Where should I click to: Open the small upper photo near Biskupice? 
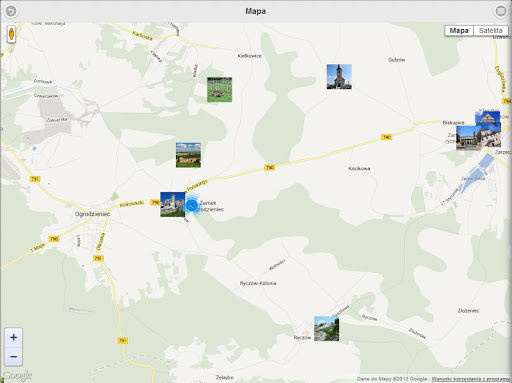488,118
